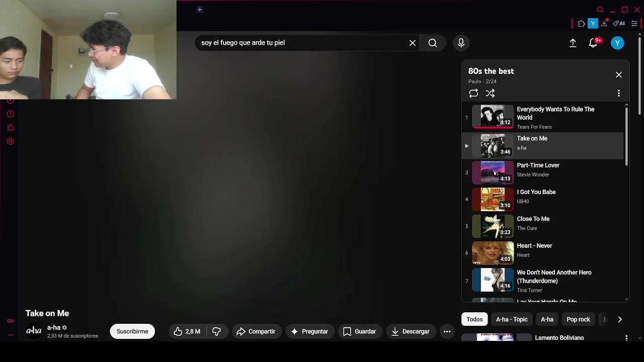
Task: Run search with magnifier button
Action: 433,43
